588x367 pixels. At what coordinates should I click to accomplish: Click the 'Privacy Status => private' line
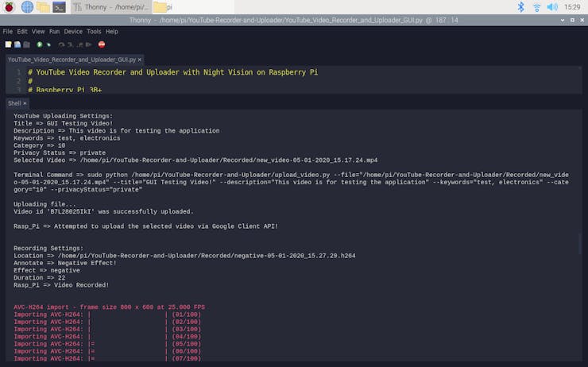tap(60, 153)
